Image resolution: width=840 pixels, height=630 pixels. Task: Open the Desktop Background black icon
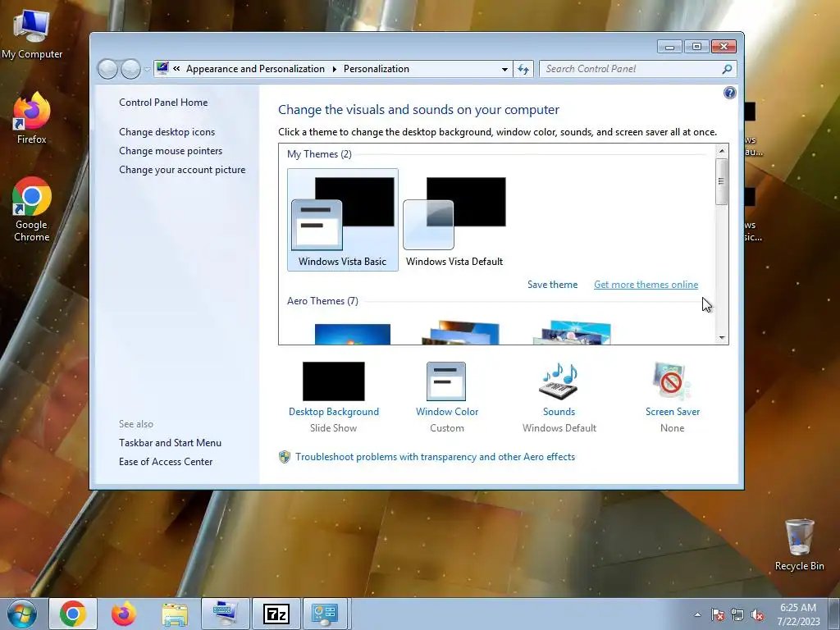(333, 381)
